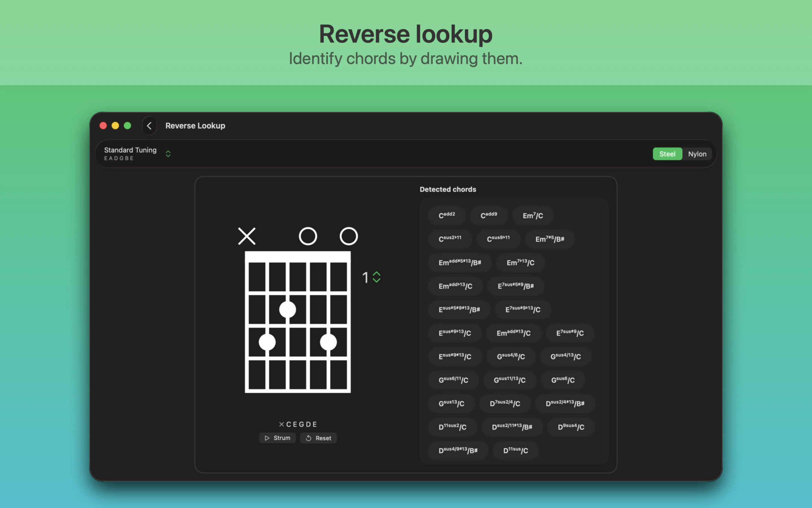
Task: Adjust the starting fret stepper showing 1
Action: [x=376, y=277]
